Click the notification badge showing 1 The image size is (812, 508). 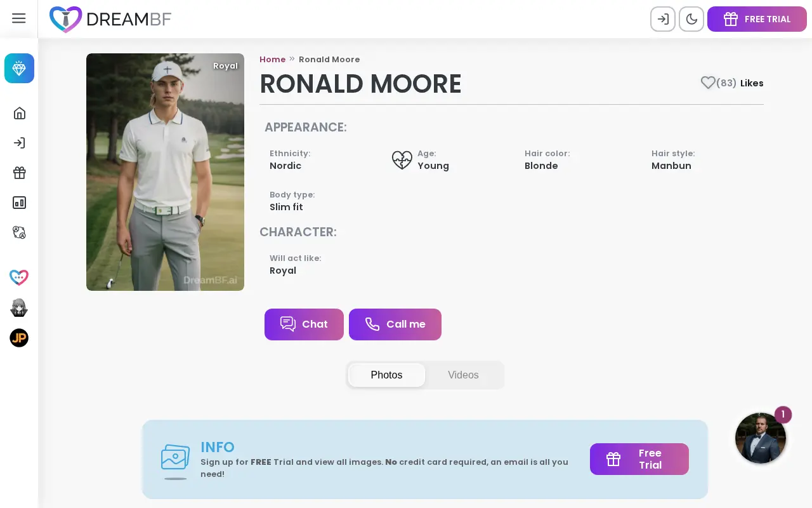coord(783,415)
